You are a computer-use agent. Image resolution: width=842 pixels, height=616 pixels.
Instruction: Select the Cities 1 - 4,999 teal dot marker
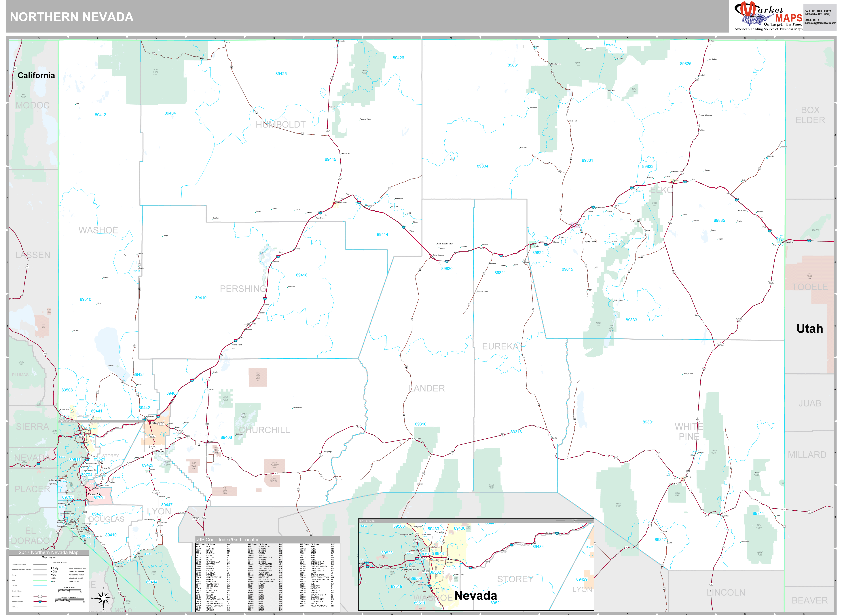click(x=52, y=581)
